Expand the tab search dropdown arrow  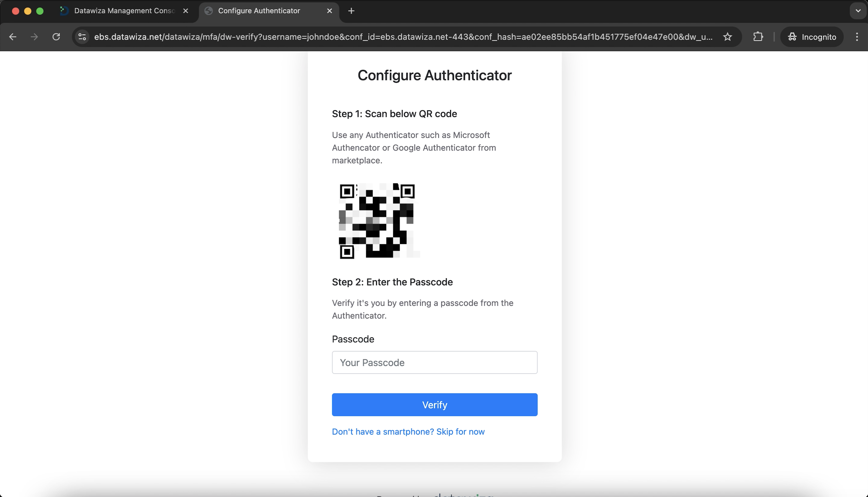tap(858, 11)
